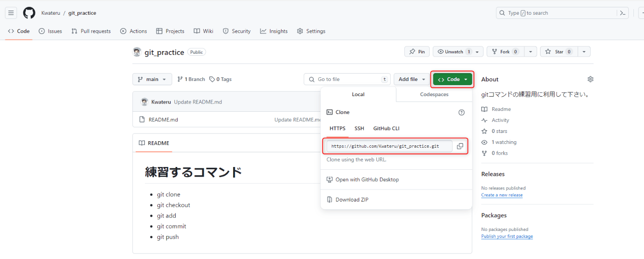The image size is (644, 259).
Task: Select the GitHub CLI clone option
Action: point(386,128)
